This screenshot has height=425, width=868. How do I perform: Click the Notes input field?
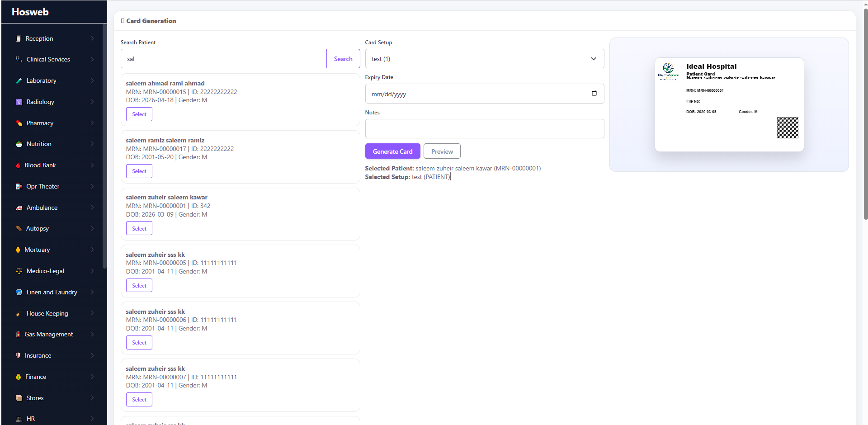point(484,129)
